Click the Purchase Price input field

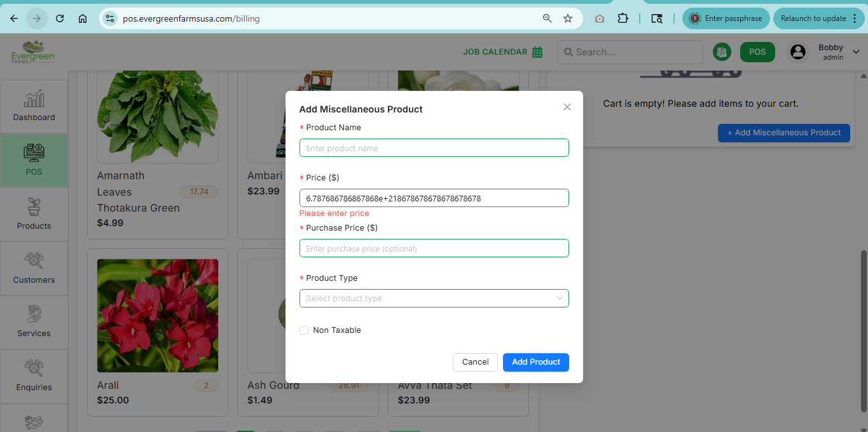(x=434, y=248)
